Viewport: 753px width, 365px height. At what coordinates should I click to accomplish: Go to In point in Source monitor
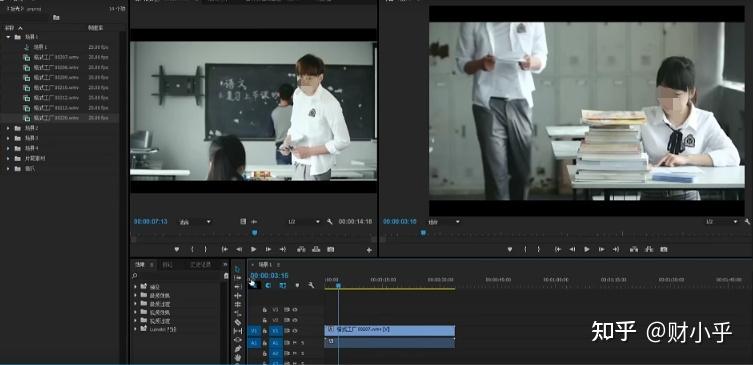point(224,249)
